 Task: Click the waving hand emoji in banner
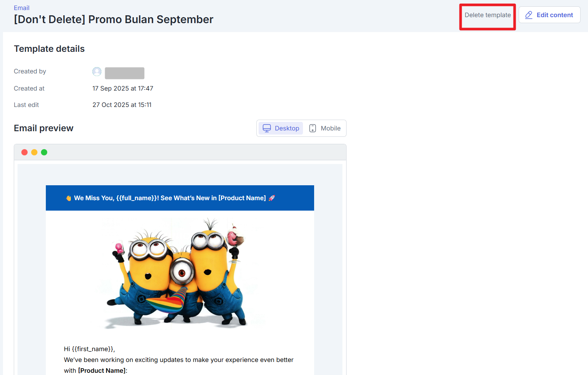point(69,198)
